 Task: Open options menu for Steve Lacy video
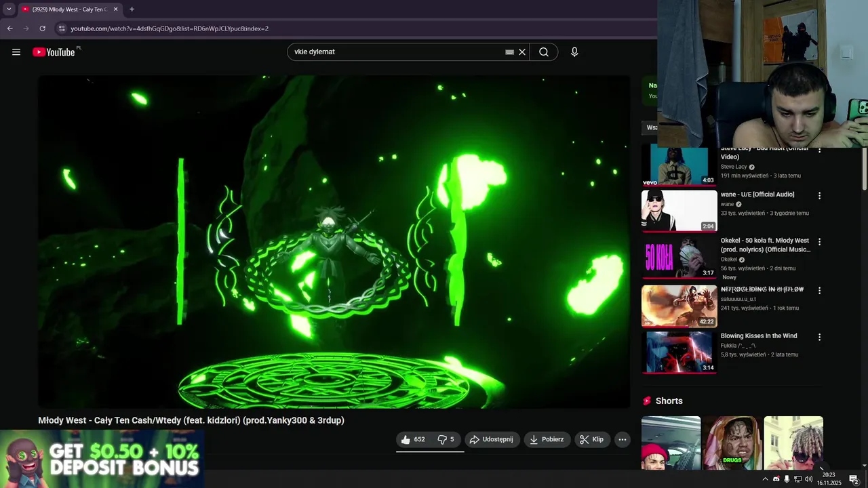click(819, 150)
